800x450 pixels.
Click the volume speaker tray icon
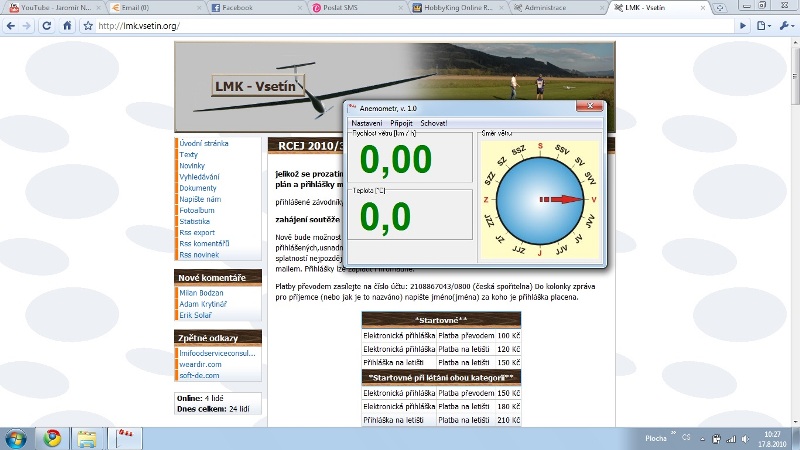(745, 439)
